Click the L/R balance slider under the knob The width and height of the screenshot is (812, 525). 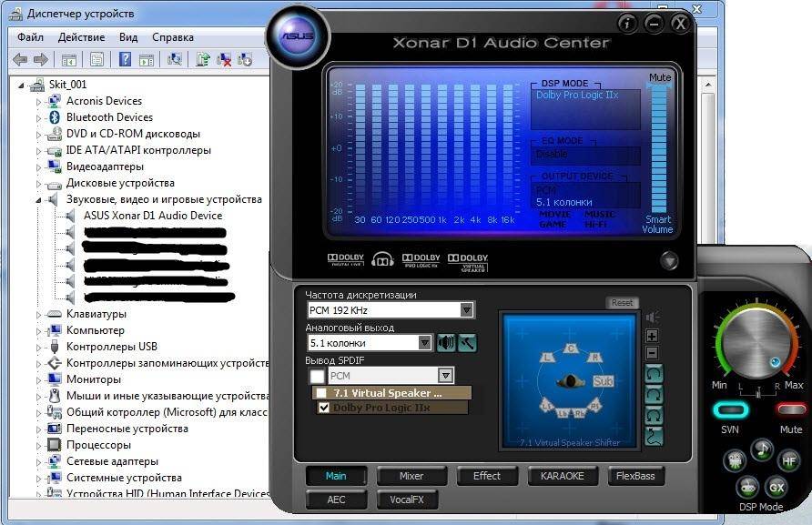pyautogui.click(x=758, y=392)
